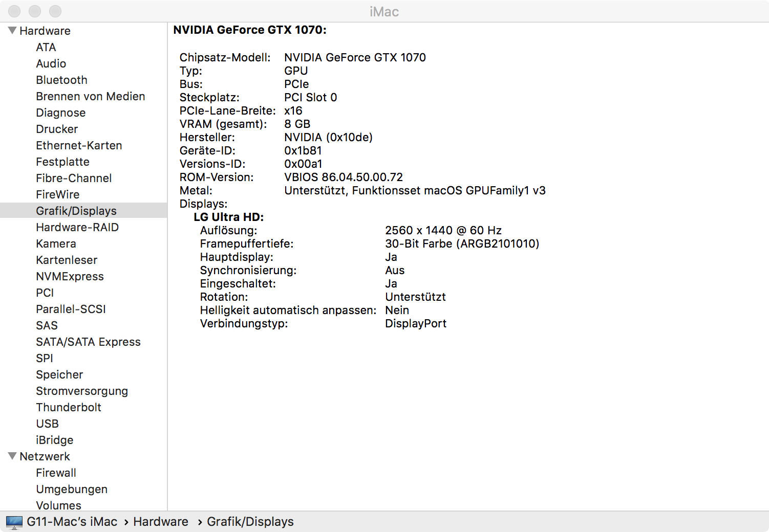
Task: Select Grafik/Displays in the sidebar
Action: click(76, 211)
